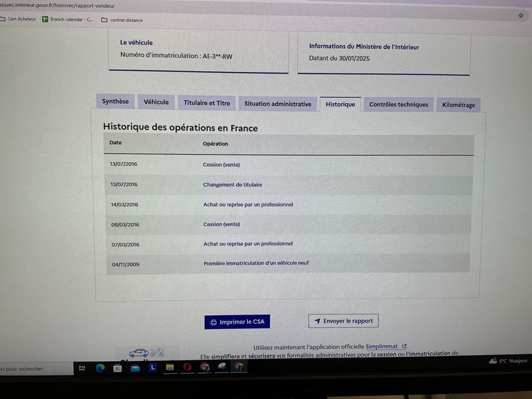The width and height of the screenshot is (532, 399).
Task: Open the contrat distance bookmark folder
Action: [x=122, y=20]
